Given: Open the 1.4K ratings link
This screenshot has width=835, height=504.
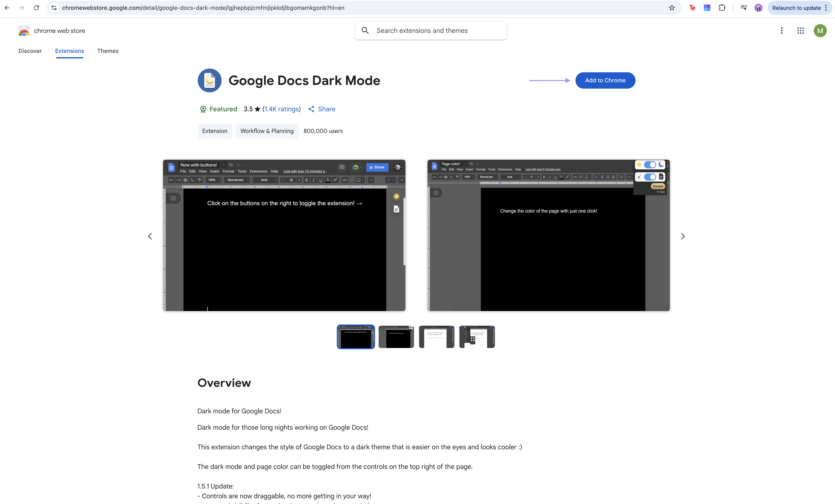Looking at the screenshot, I should coord(282,109).
